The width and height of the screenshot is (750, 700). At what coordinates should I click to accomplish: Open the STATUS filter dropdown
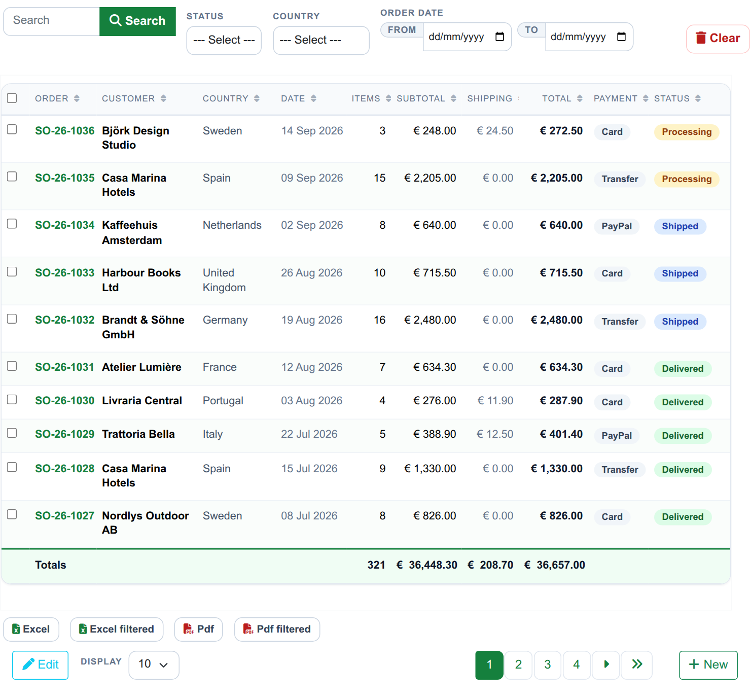224,40
